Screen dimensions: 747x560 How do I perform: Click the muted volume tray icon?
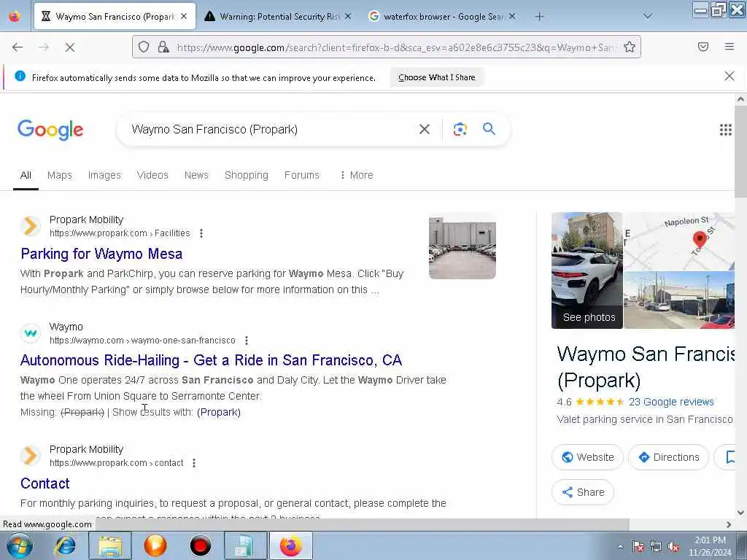[x=673, y=547]
